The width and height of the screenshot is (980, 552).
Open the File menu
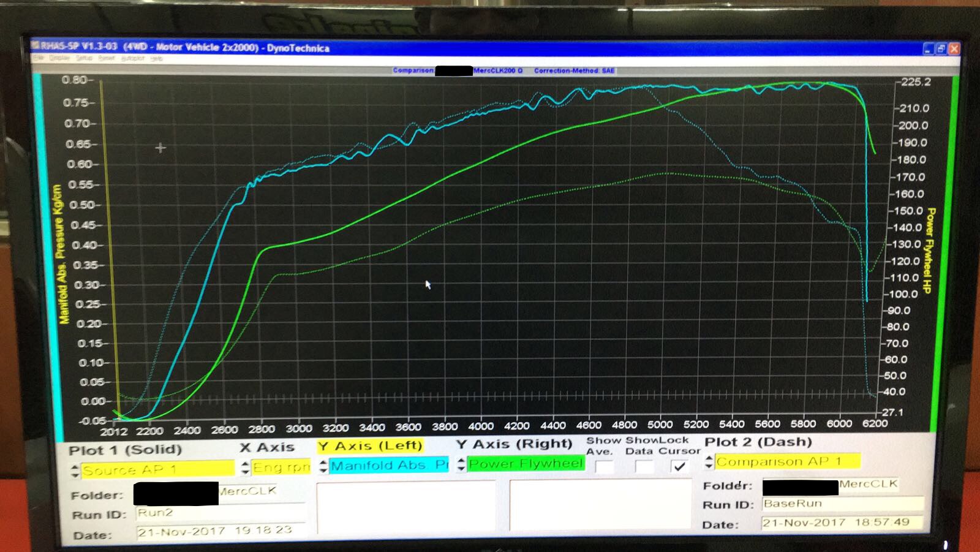click(37, 58)
